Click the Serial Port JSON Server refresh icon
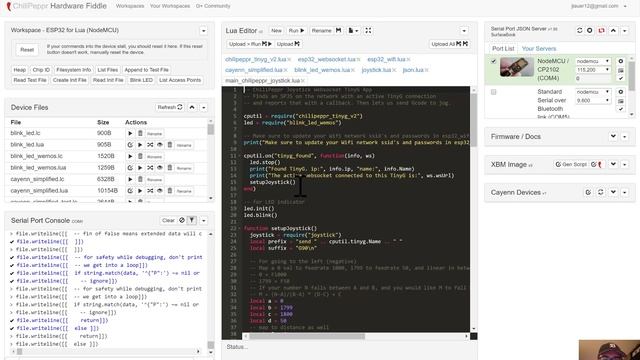 (579, 31)
